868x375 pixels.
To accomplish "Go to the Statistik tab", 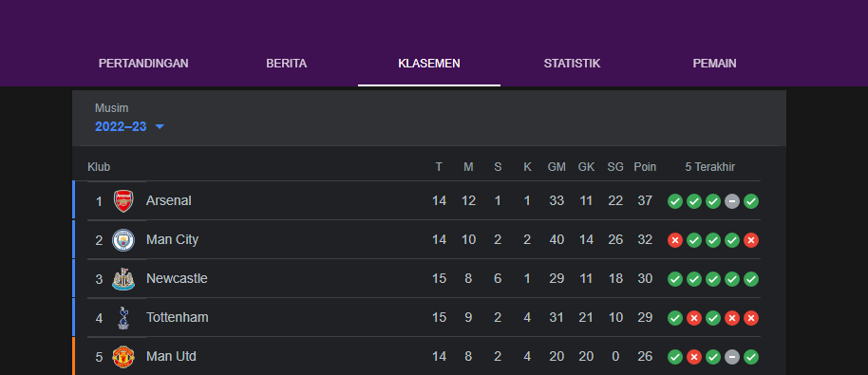I will [x=572, y=64].
